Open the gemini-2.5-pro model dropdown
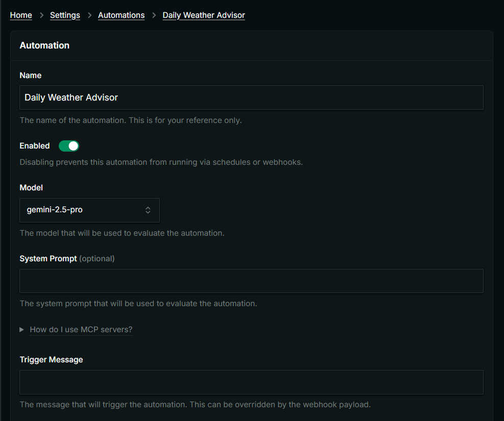Viewport: 504px width, 421px height. [89, 210]
